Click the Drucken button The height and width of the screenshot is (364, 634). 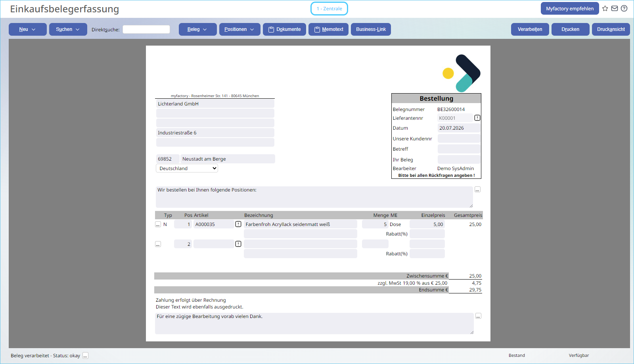click(571, 29)
